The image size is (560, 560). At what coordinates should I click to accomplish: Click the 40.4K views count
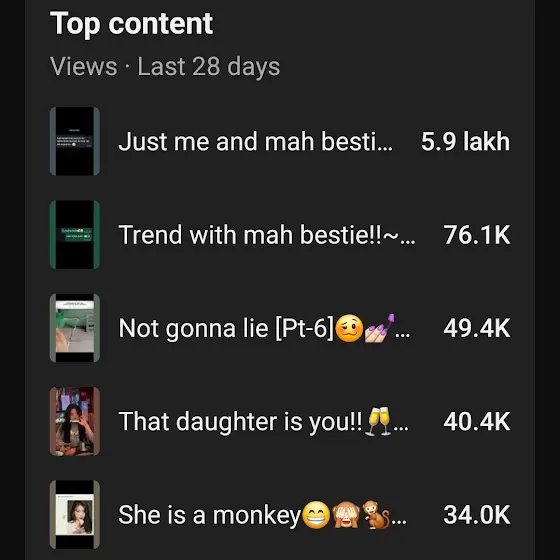click(477, 421)
